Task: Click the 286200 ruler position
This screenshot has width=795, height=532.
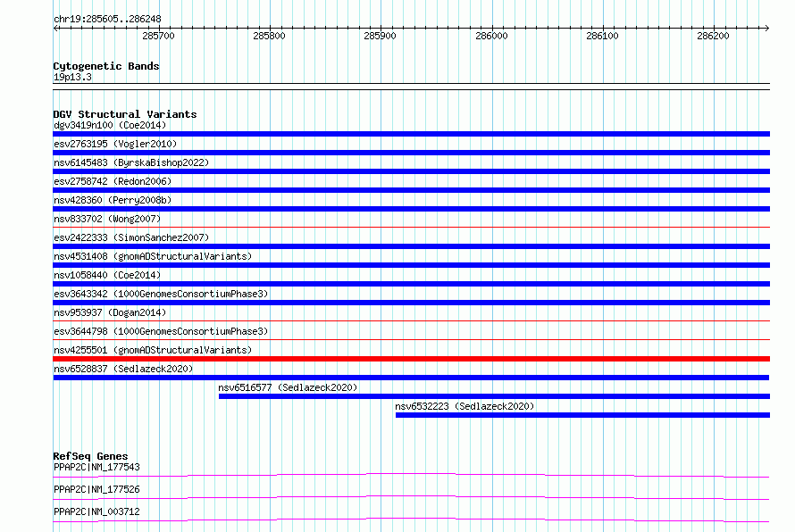Action: tap(713, 36)
